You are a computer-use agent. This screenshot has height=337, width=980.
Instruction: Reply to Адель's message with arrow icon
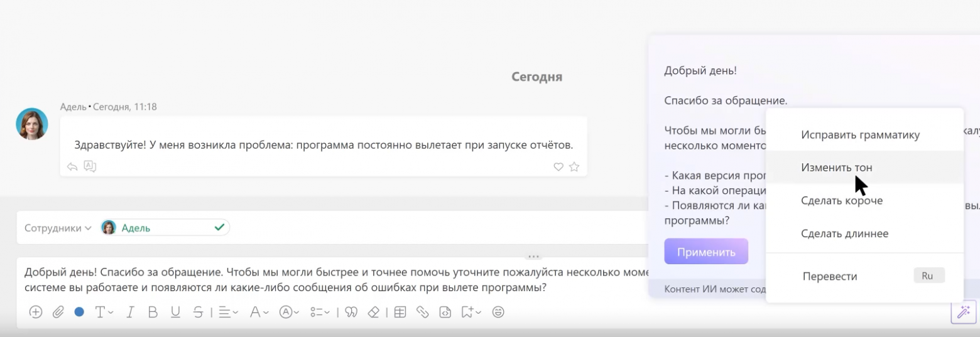(x=72, y=166)
